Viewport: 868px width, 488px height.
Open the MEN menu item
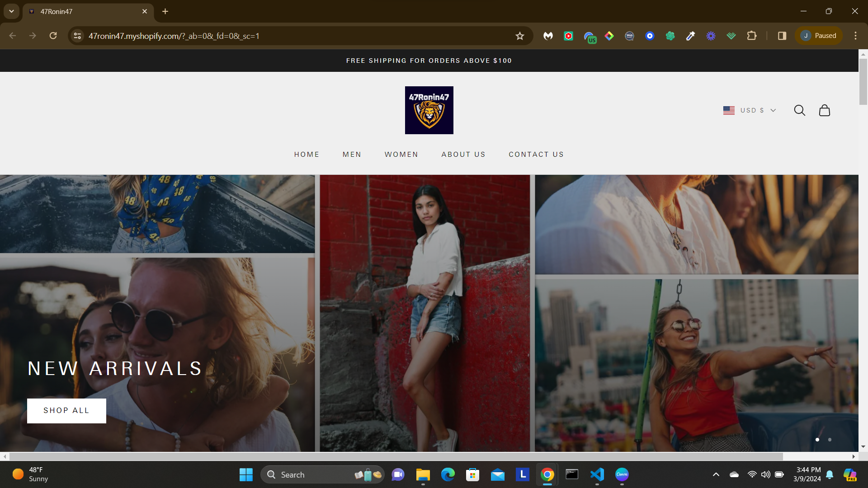pos(352,155)
